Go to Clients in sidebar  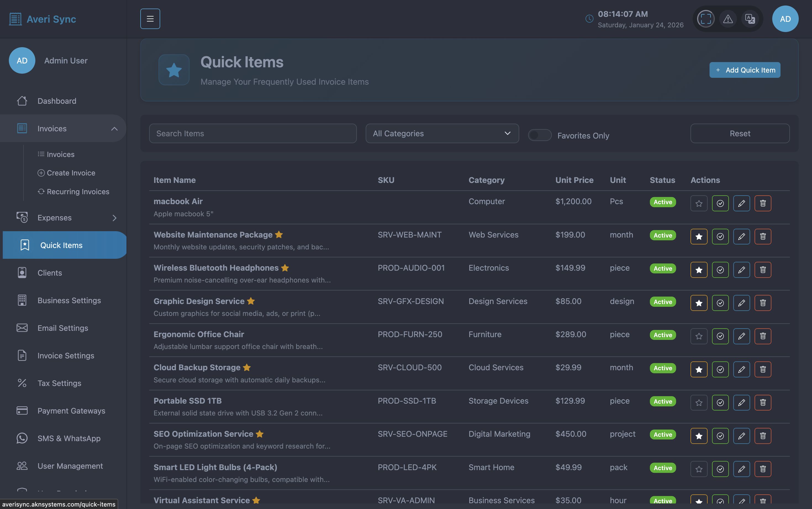pyautogui.click(x=49, y=273)
